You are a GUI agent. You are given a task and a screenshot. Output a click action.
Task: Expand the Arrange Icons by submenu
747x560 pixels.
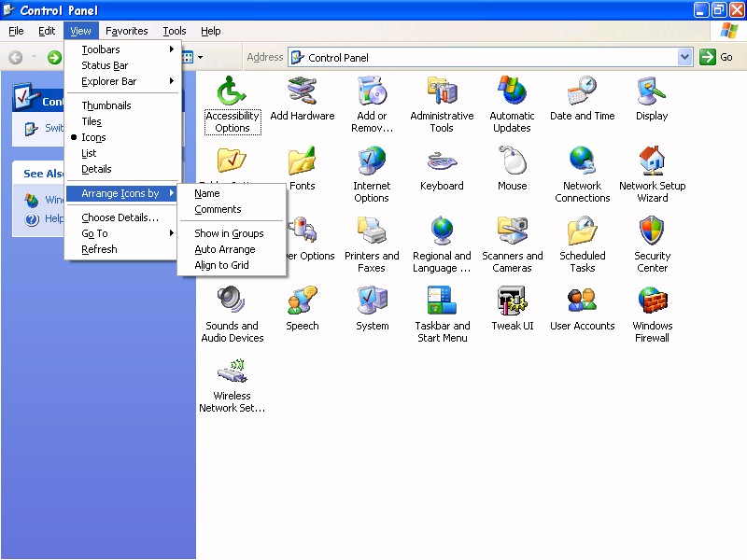point(122,193)
